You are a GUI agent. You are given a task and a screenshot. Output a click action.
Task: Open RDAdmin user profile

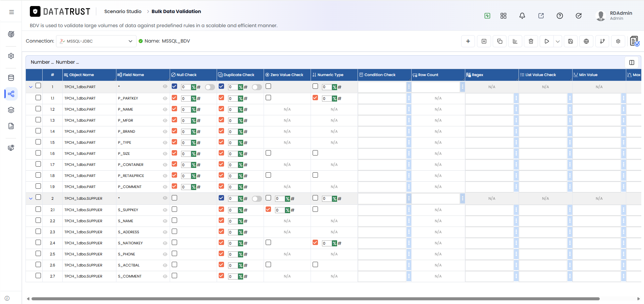tap(614, 15)
